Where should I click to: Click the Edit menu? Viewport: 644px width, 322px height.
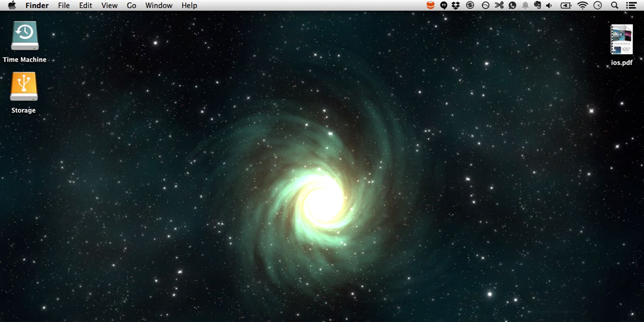click(85, 5)
